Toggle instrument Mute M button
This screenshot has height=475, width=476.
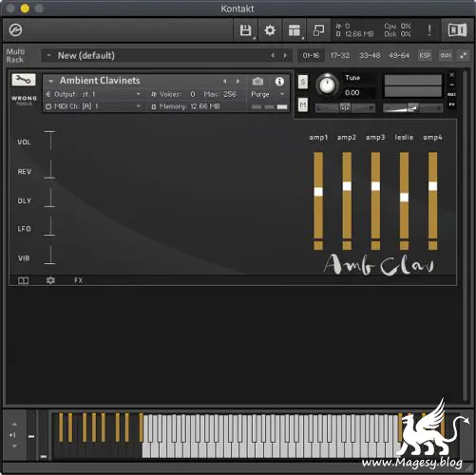pyautogui.click(x=303, y=104)
